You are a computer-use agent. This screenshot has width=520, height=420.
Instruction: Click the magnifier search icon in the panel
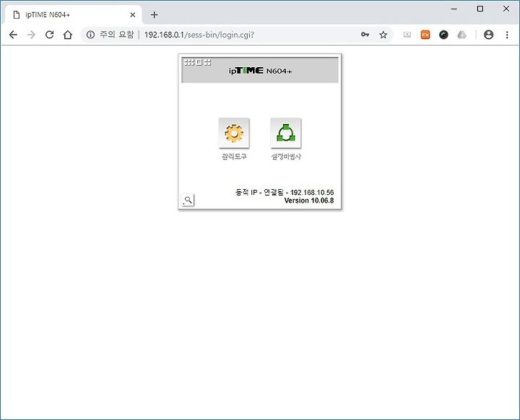[188, 200]
